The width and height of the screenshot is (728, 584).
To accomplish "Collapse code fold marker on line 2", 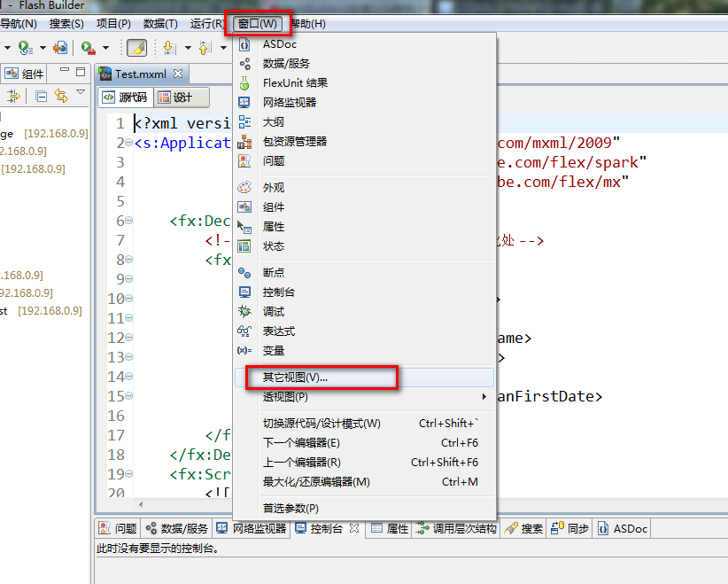I will pos(128,143).
